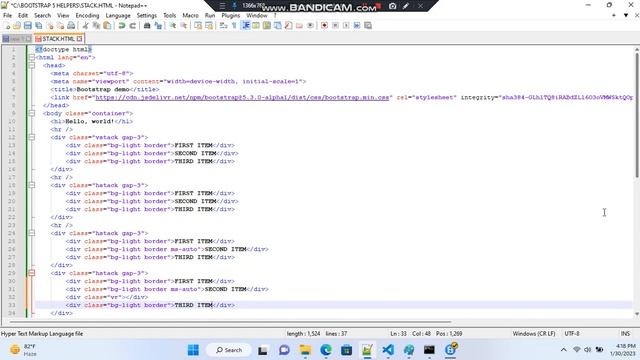Open the Plugins menu

pos(231,16)
